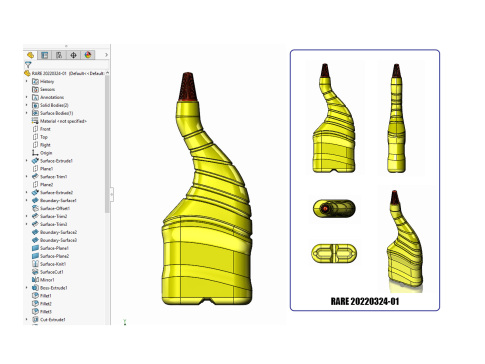
Task: Select the Surface-Knit1 feature icon
Action: (x=35, y=264)
